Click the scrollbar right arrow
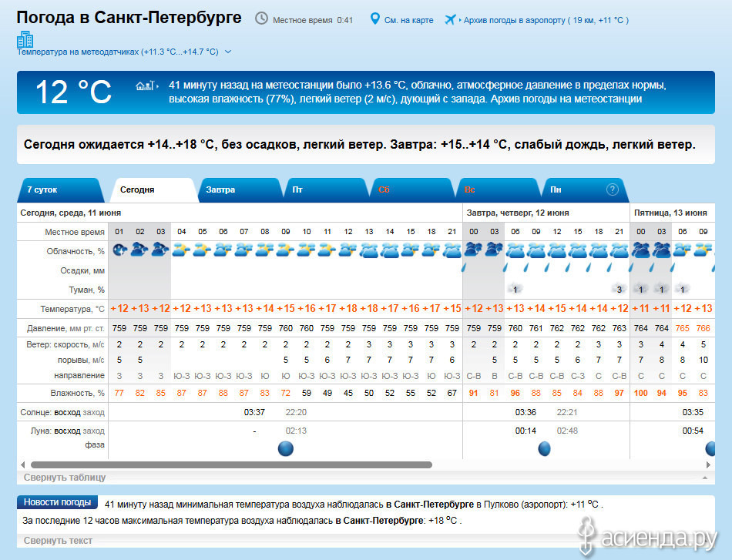Viewport: 732px width, 560px height. click(709, 464)
